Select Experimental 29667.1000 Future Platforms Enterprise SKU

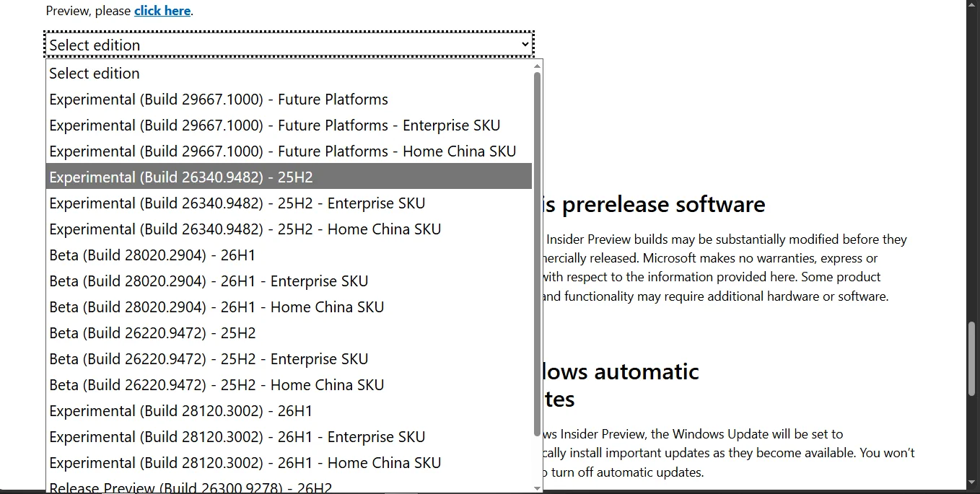289,125
